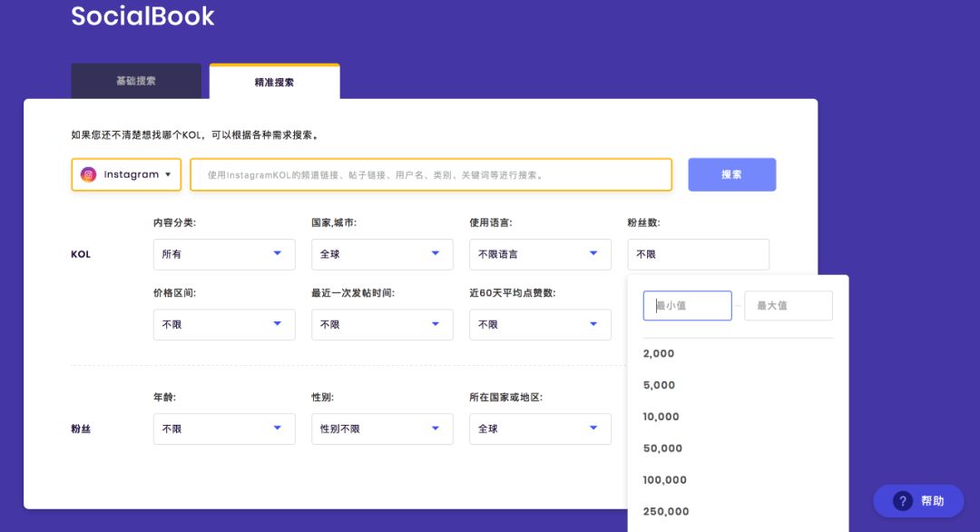Open the 帮助 help button
The width and height of the screenshot is (980, 532).
tap(918, 501)
